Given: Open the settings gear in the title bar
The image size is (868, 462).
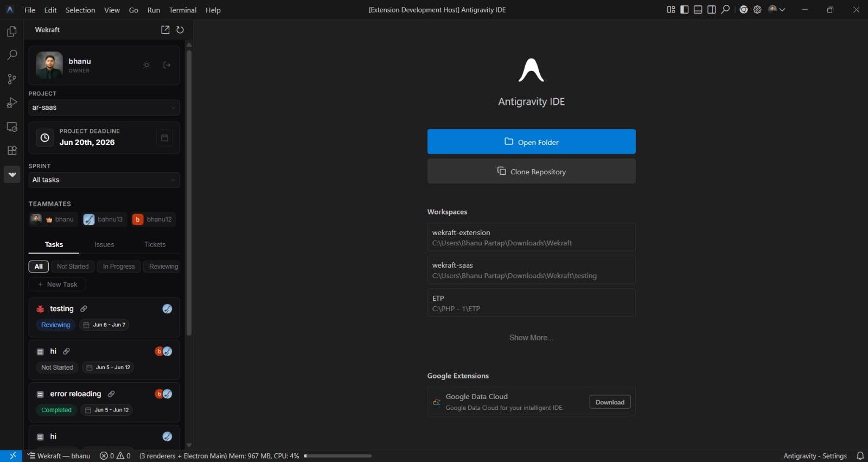Looking at the screenshot, I should 757,10.
